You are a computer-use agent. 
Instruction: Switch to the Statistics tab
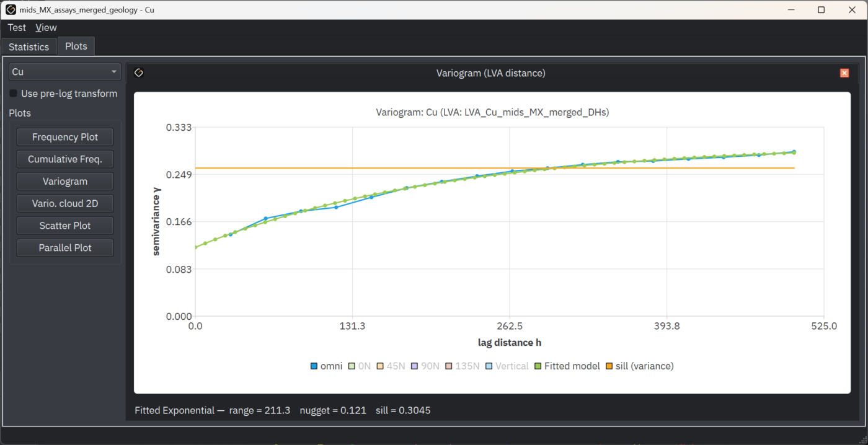coord(29,47)
